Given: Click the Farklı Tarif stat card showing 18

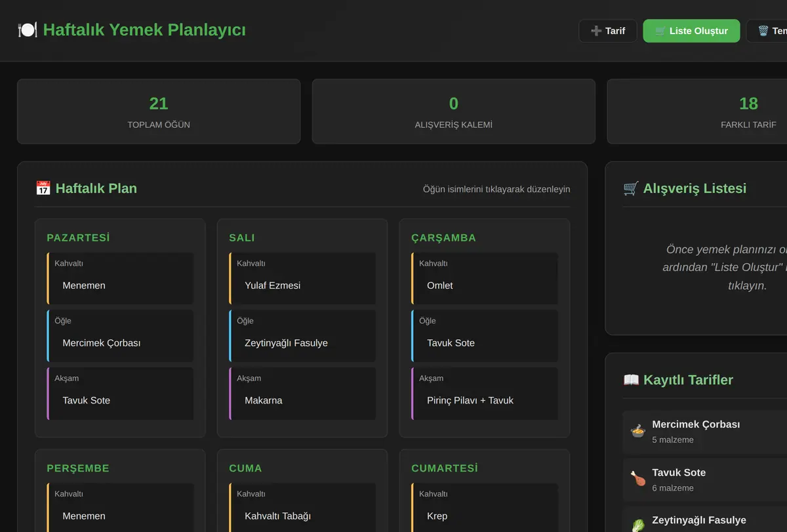Looking at the screenshot, I should [697, 112].
